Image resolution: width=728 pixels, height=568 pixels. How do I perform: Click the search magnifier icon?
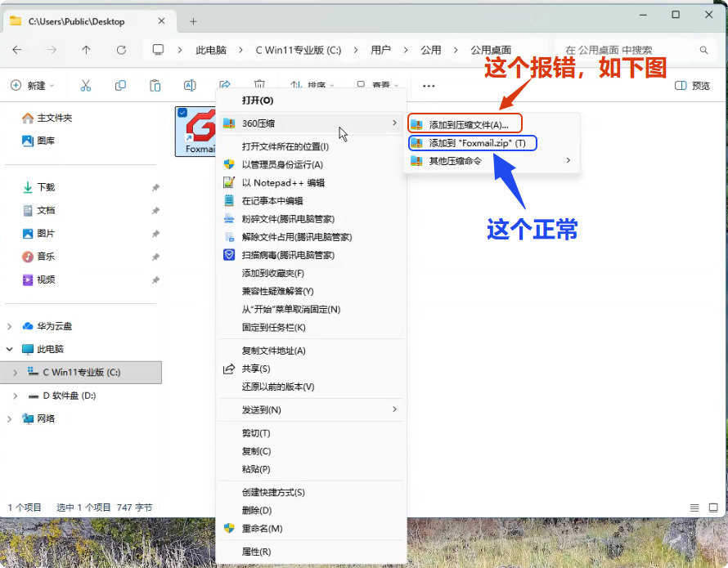tap(703, 50)
